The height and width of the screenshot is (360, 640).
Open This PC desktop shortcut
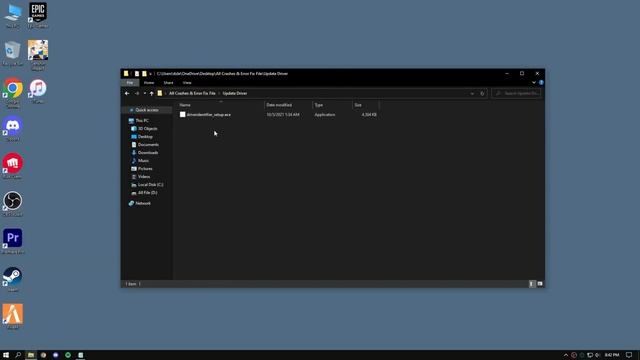[x=13, y=16]
